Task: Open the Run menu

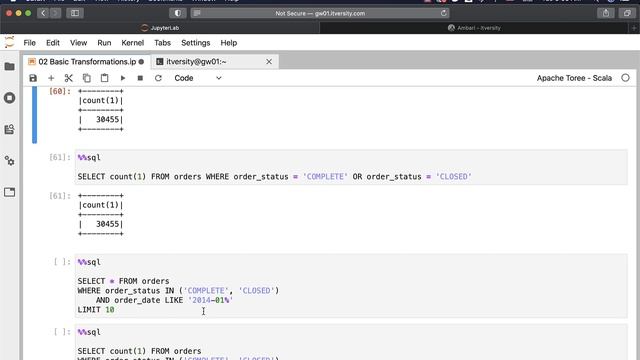Action: [x=104, y=43]
